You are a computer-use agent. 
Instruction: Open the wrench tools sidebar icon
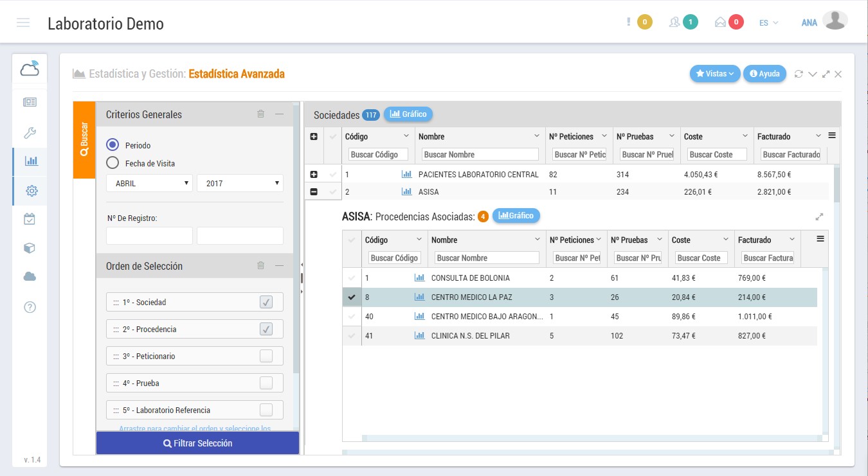click(x=30, y=133)
